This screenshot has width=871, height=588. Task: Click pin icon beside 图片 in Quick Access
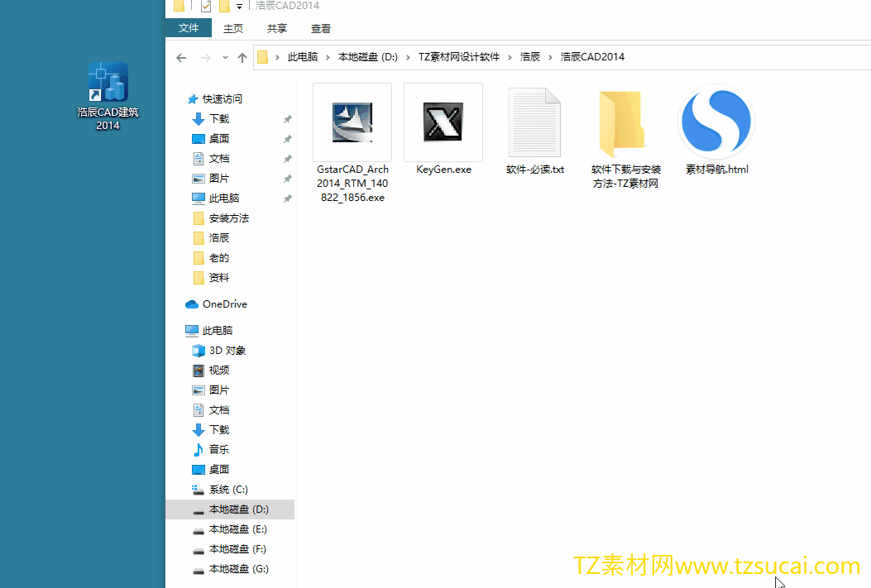287,179
